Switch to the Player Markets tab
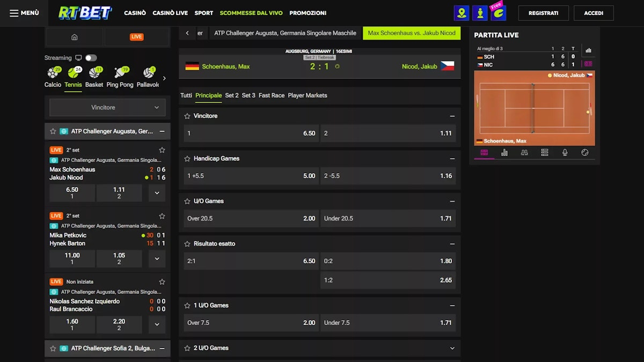The width and height of the screenshot is (644, 362). pos(308,95)
